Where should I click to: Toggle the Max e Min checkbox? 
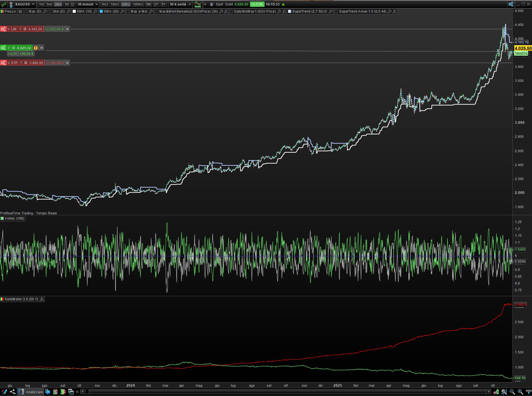point(128,11)
